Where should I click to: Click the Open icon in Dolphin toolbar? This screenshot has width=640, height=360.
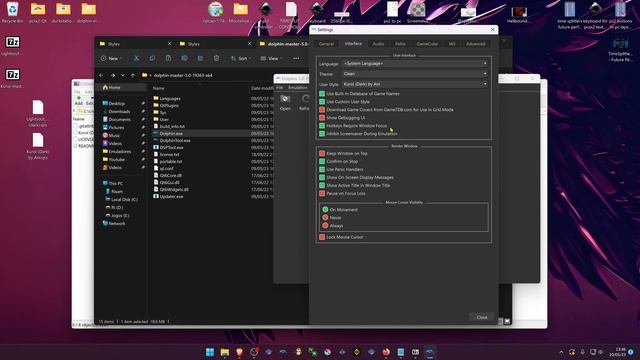click(x=285, y=102)
